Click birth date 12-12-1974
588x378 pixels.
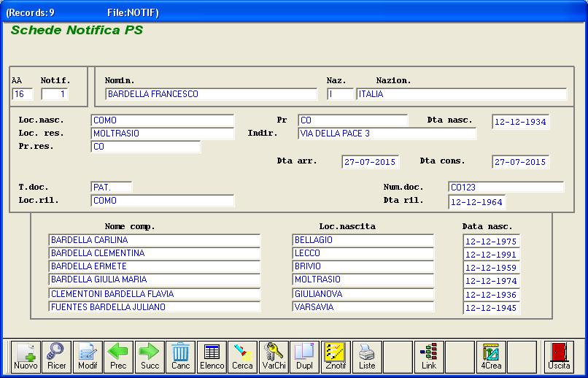[x=491, y=280]
